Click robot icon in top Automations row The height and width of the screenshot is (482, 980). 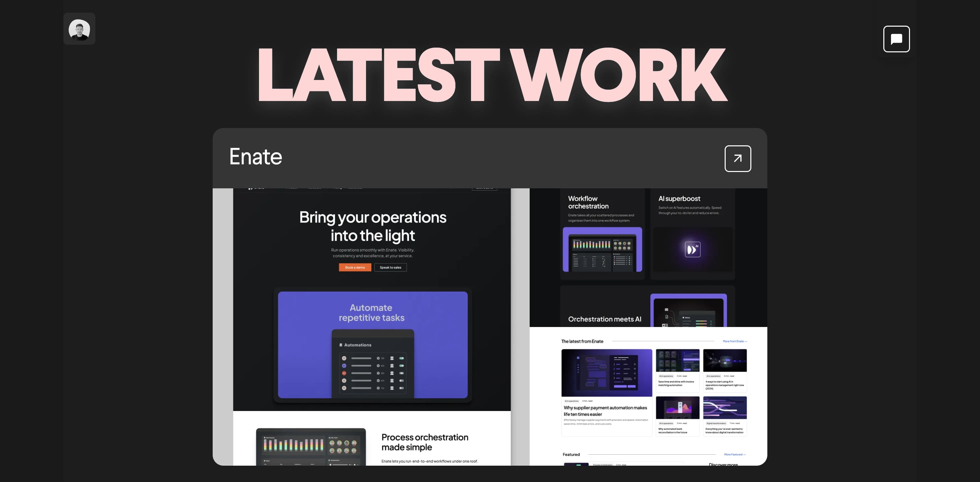tap(392, 358)
